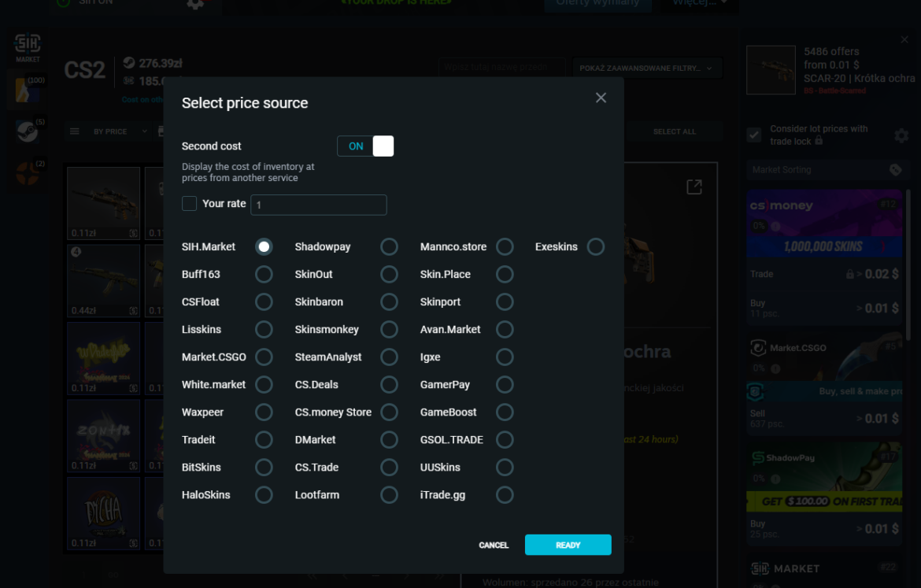Screen dimensions: 921x588
Task: Choose Igxe as price source
Action: [x=505, y=357]
